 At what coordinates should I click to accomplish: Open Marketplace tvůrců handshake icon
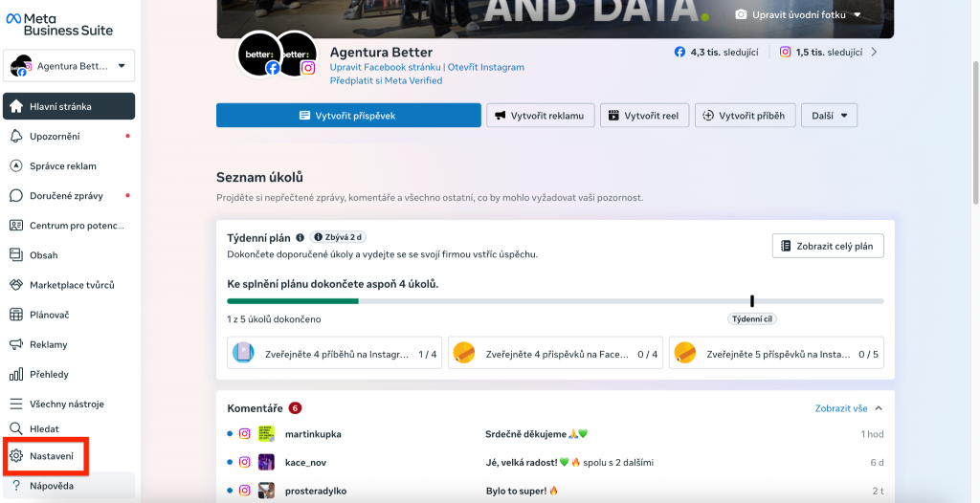[x=16, y=285]
